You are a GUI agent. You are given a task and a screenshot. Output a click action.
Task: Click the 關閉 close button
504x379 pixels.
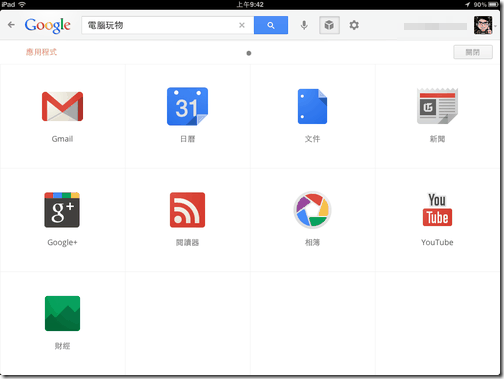click(x=473, y=52)
